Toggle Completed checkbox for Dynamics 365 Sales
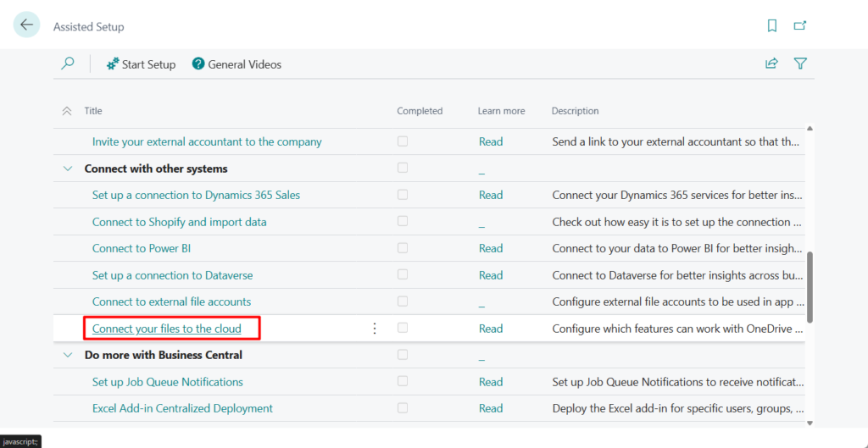This screenshot has height=448, width=868. coord(403,195)
